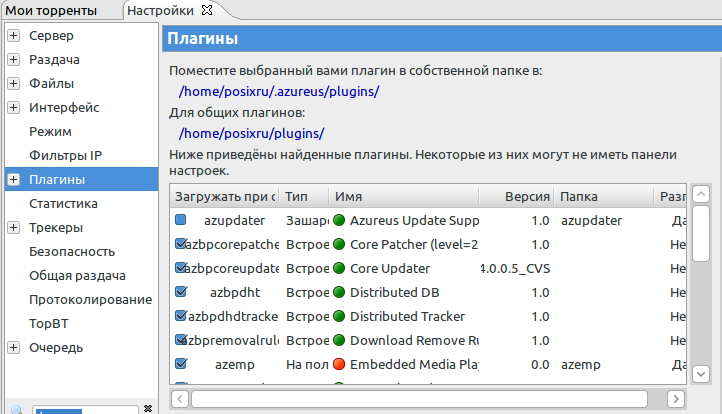Screen dimensions: 722x414
Task: Click the green status dot for Distributed Tracker
Action: [339, 316]
